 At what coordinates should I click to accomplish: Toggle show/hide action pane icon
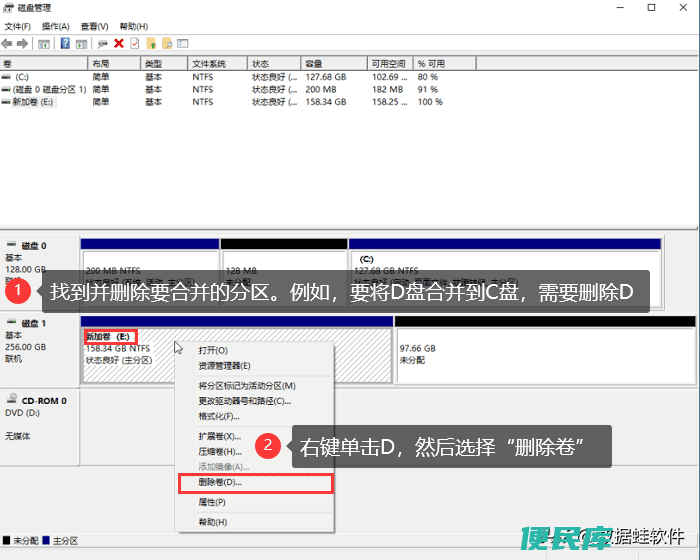coord(81,44)
